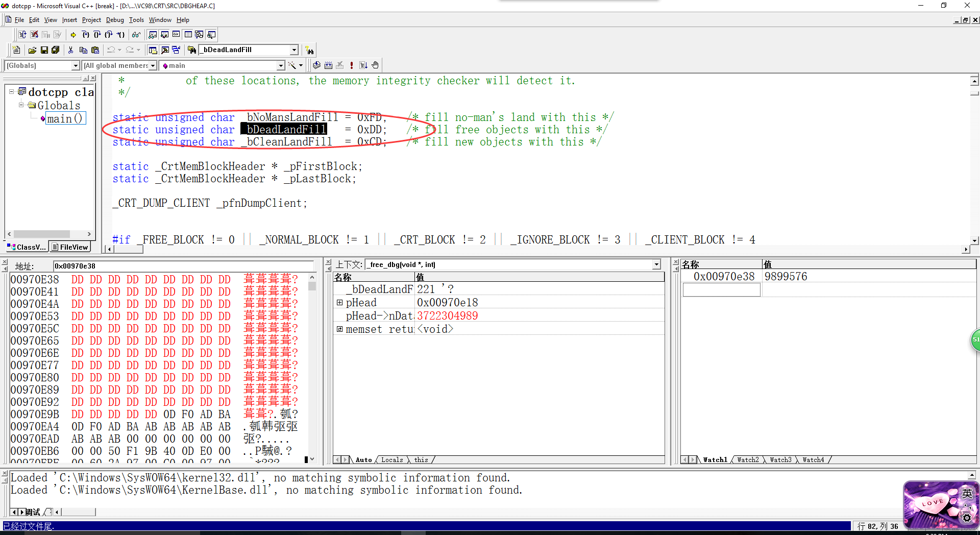Viewport: 980px width, 535px height.
Task: Open the Debug menu
Action: pos(115,20)
